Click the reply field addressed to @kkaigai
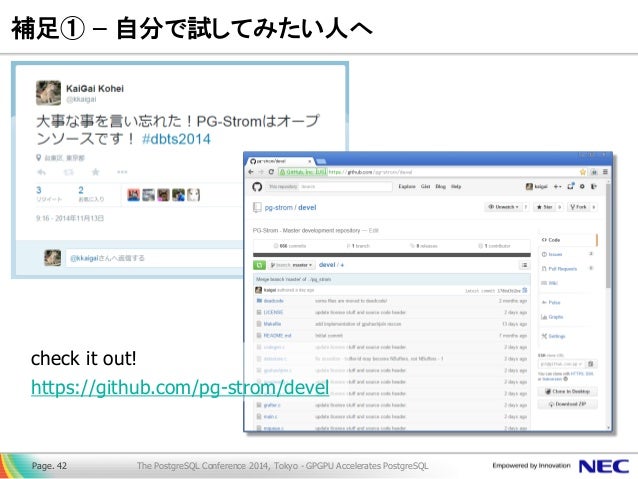The width and height of the screenshot is (638, 479). pyautogui.click(x=155, y=258)
